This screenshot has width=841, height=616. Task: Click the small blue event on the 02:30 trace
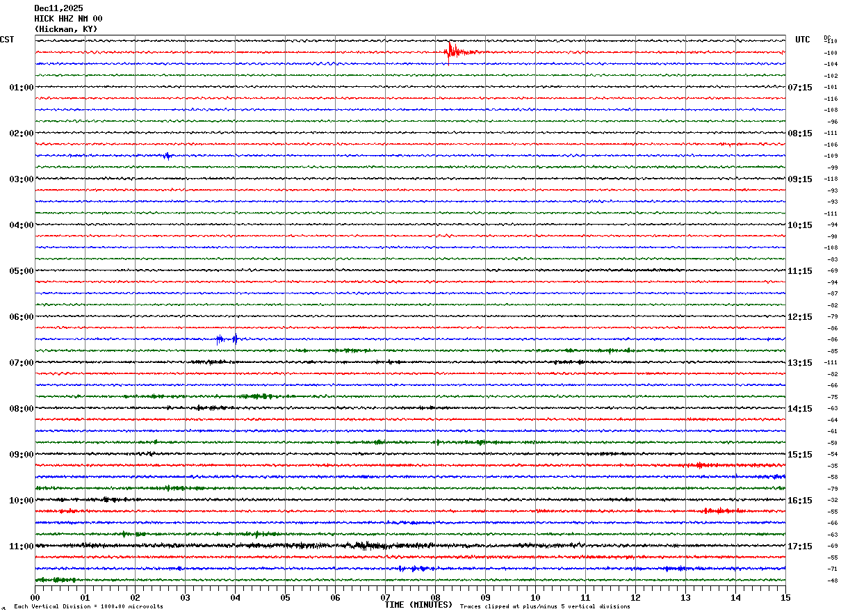167,156
